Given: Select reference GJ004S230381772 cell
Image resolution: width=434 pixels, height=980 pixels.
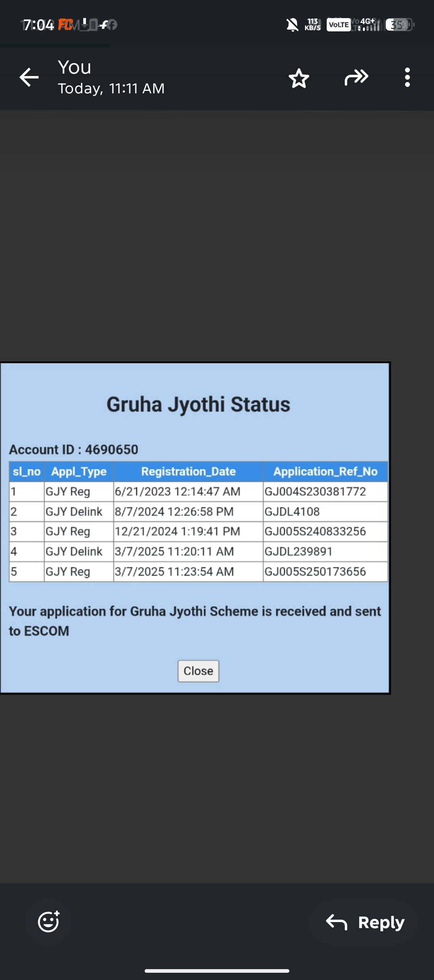Looking at the screenshot, I should point(315,492).
